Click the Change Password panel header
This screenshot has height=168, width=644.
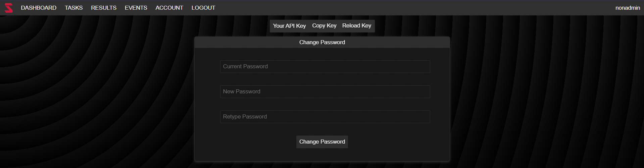point(322,42)
